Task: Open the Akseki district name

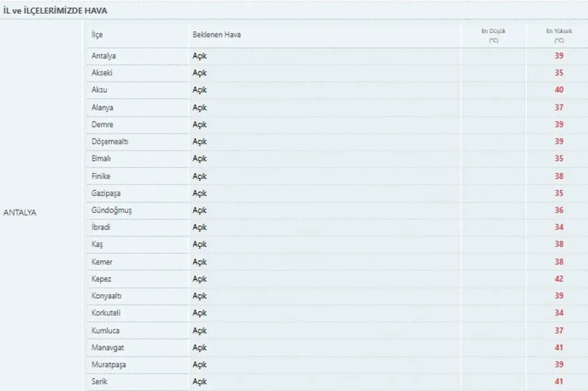Action: pyautogui.click(x=102, y=73)
